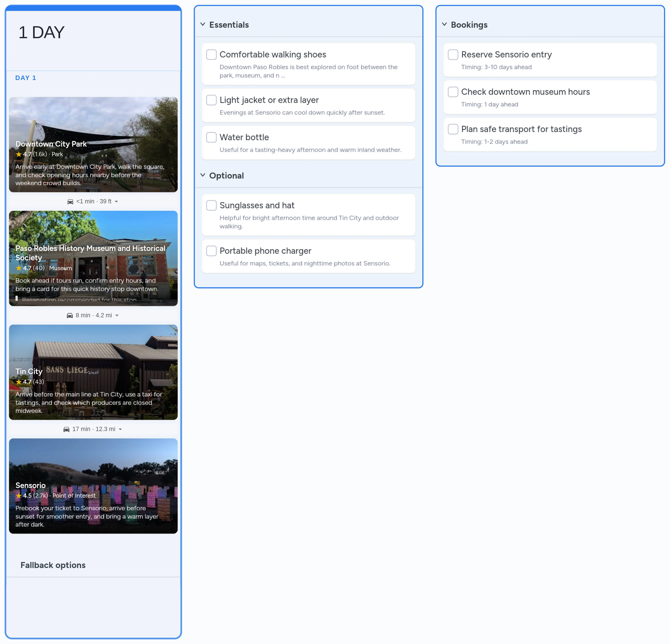Open travel mode dropdown for 12.3 mi leg
670x644 pixels.
point(120,429)
